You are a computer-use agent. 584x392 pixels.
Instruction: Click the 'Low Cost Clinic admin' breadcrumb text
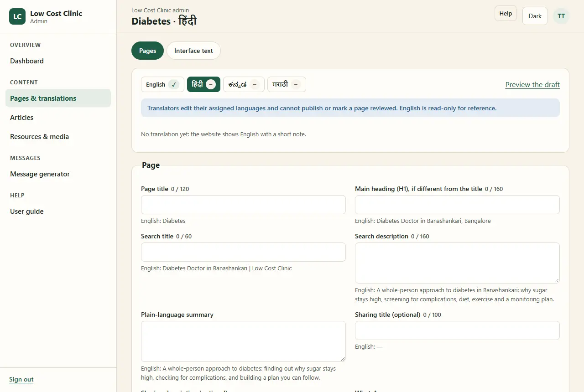coord(160,10)
